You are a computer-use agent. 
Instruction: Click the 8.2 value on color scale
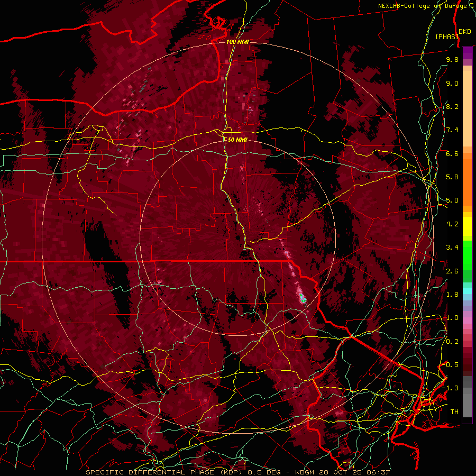point(452,106)
